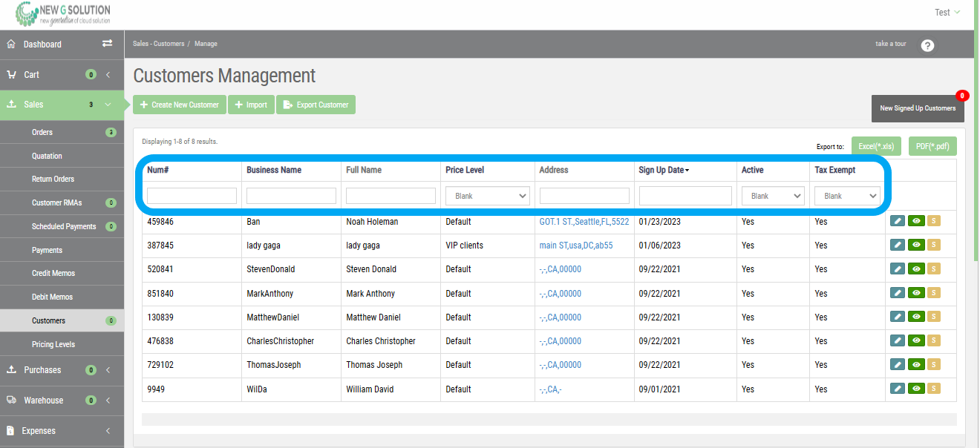Click the edit pencil icon for Noah Holeman
This screenshot has height=448, width=980.
898,220
